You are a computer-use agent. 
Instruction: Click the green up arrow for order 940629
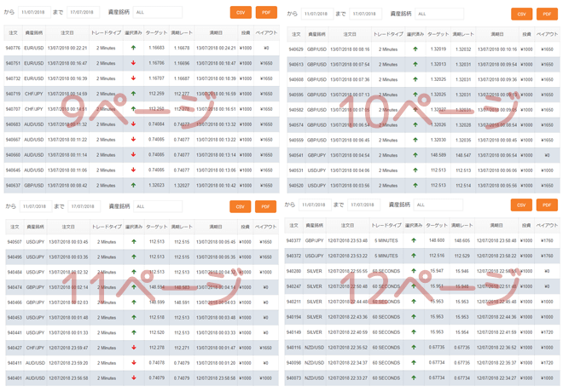tap(415, 49)
